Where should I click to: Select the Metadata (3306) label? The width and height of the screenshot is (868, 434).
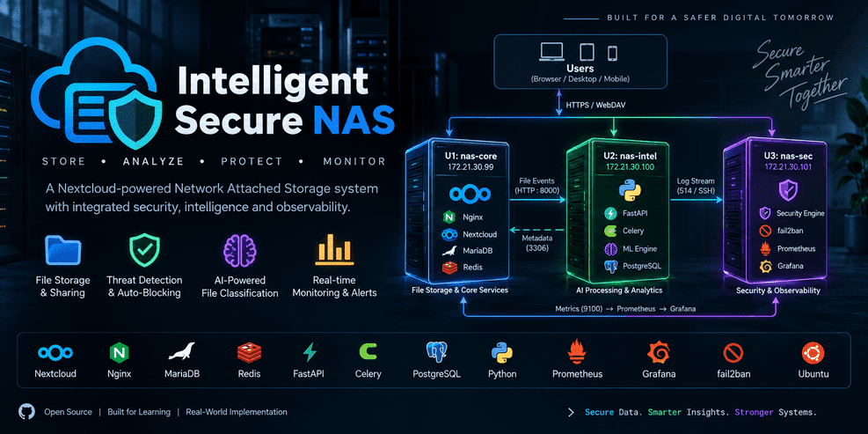[536, 243]
